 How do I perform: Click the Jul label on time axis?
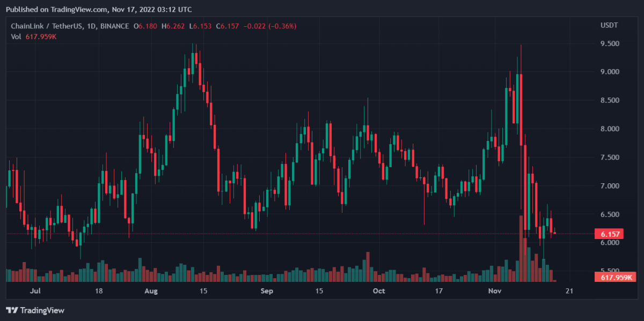(35, 291)
